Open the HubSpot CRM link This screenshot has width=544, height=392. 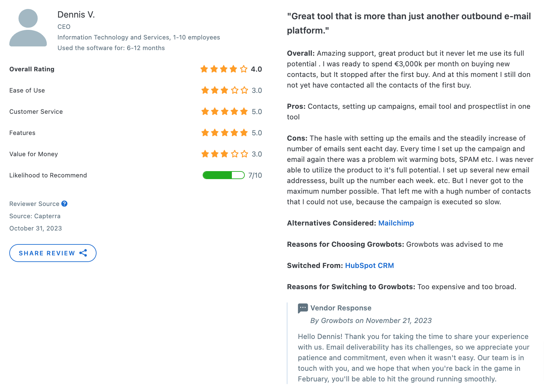(x=370, y=266)
